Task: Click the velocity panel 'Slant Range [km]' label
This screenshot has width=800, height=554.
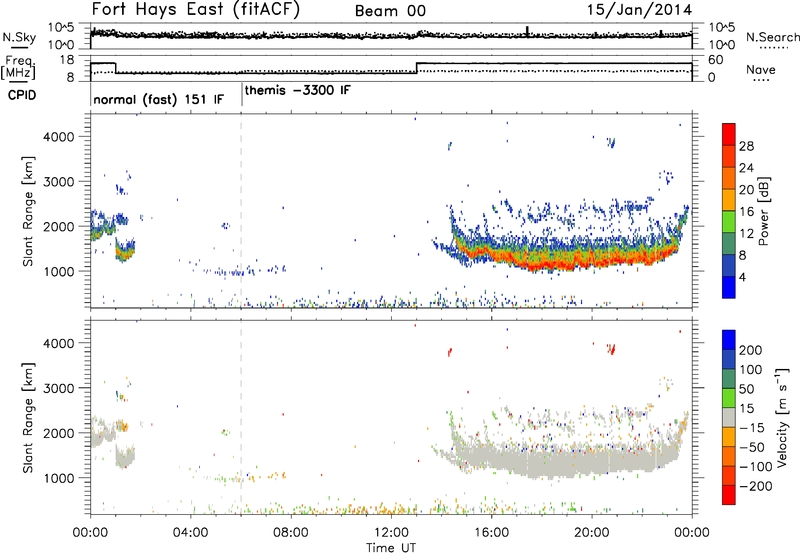Action: click(28, 417)
